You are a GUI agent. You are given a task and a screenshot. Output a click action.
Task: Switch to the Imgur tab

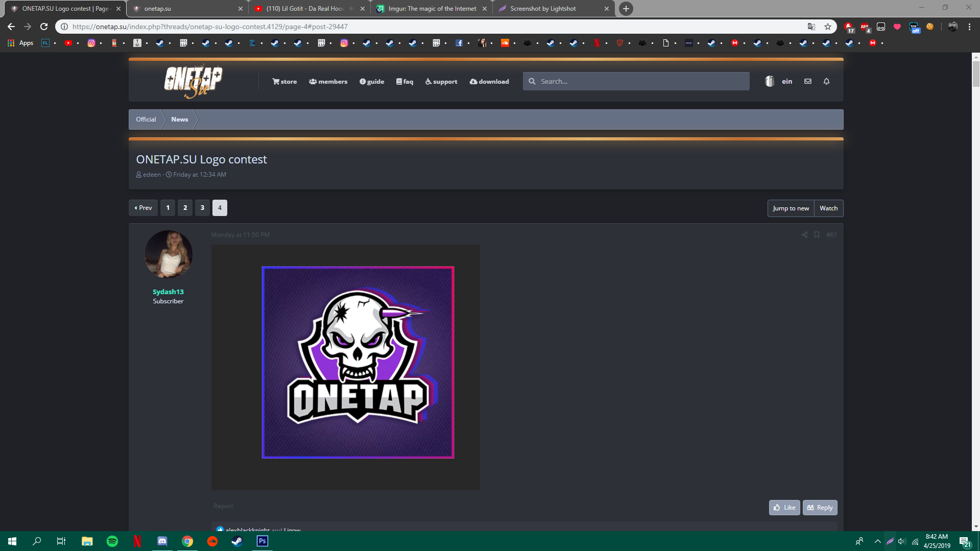coord(432,9)
